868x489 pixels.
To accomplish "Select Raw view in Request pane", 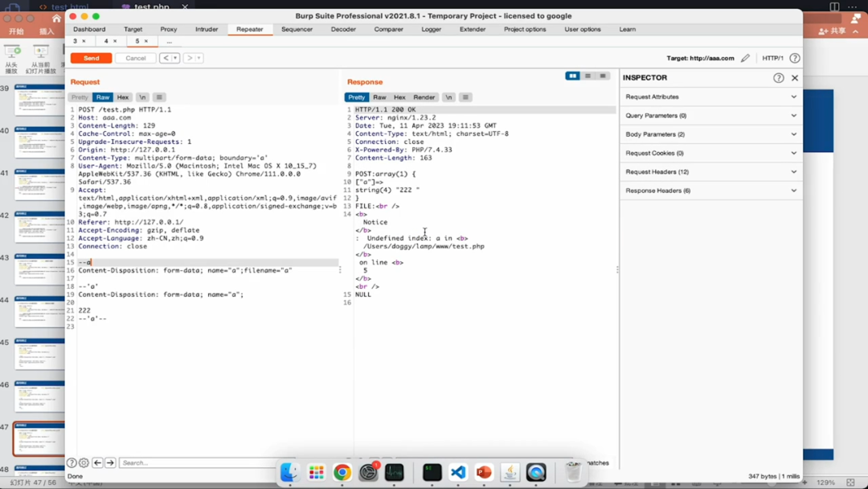I will click(102, 97).
